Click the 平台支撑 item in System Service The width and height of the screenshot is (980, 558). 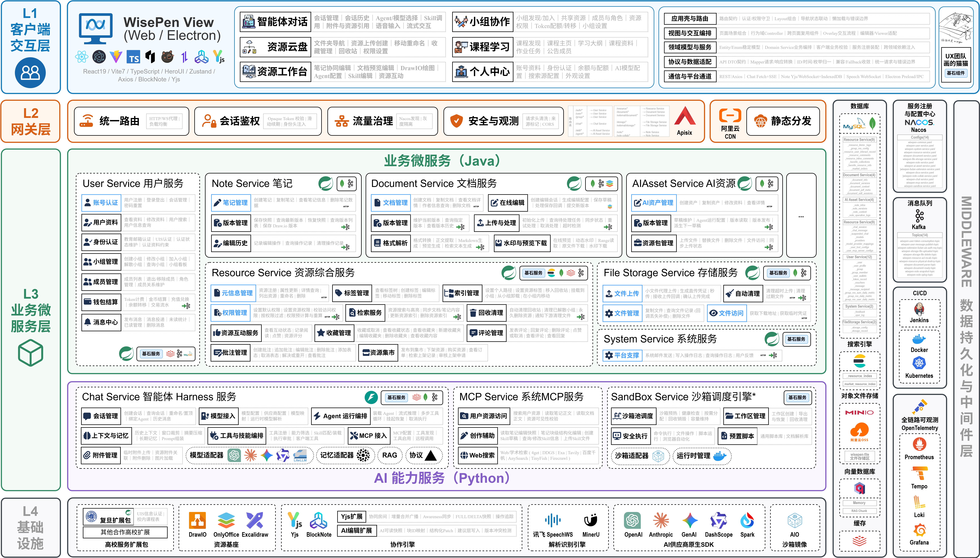click(622, 355)
